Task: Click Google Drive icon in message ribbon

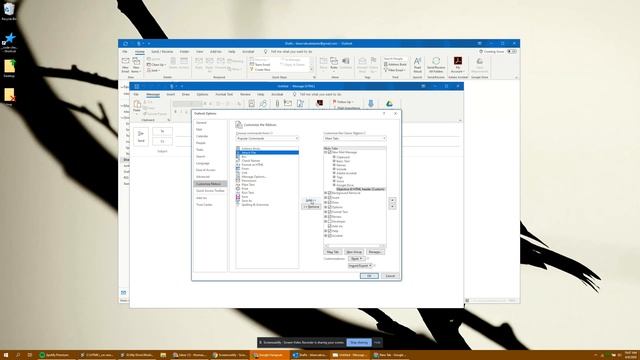Action: [389, 104]
